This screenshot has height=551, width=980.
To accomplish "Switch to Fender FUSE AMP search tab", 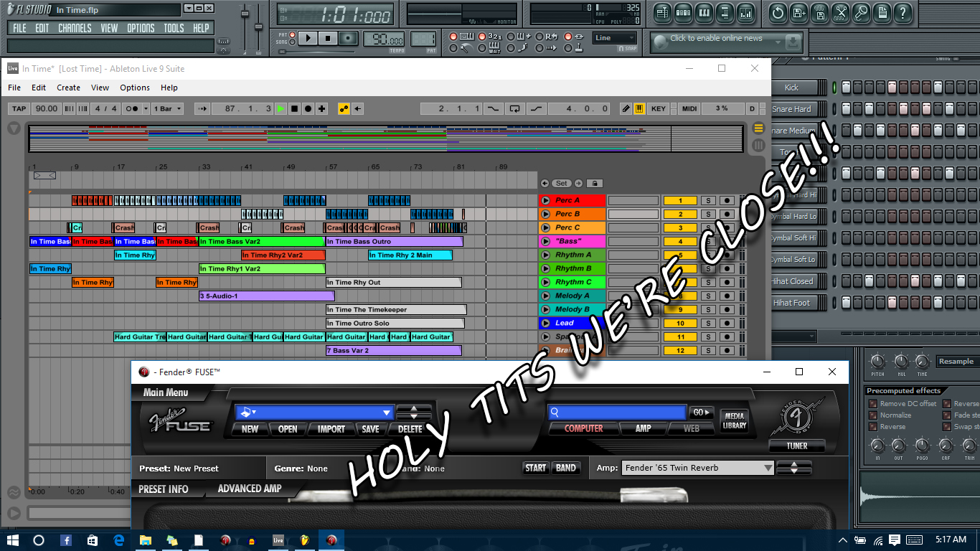I will pyautogui.click(x=644, y=428).
